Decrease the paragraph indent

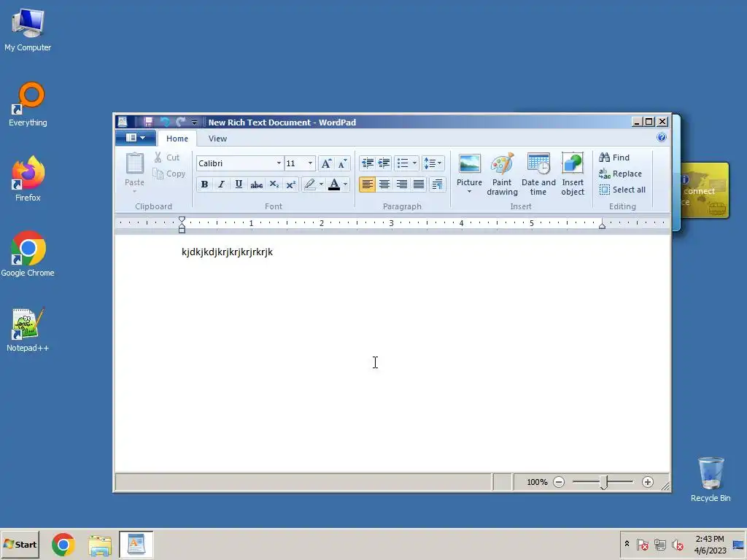point(368,163)
